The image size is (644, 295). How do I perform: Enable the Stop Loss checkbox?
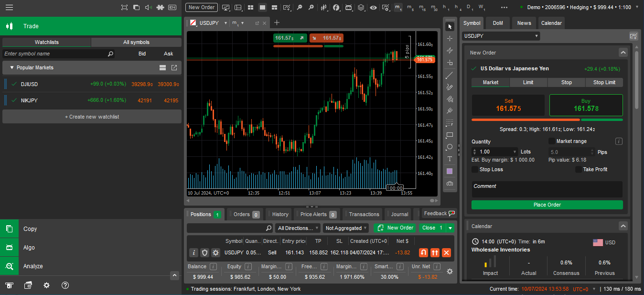tap(474, 169)
